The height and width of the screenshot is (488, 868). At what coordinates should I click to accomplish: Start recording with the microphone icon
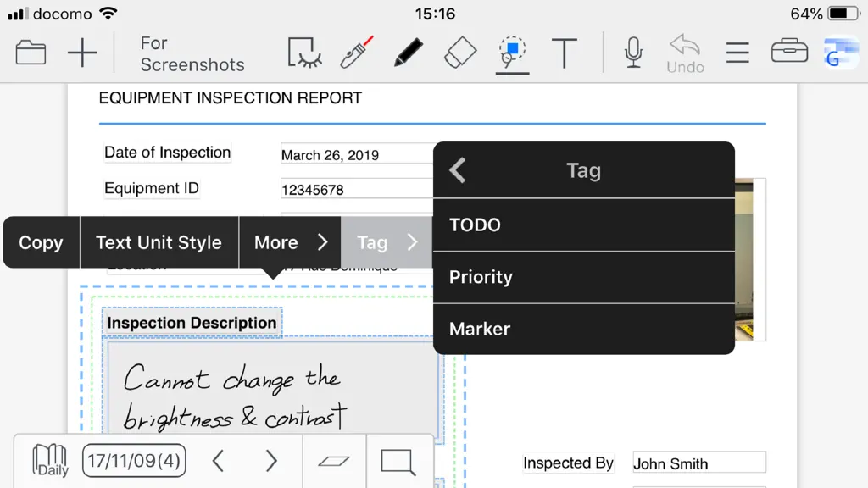click(x=633, y=53)
